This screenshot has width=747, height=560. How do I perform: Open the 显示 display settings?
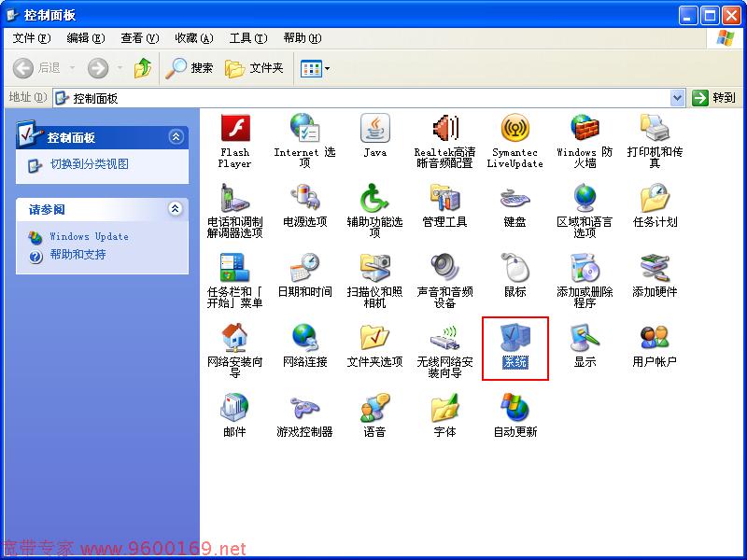coord(585,345)
